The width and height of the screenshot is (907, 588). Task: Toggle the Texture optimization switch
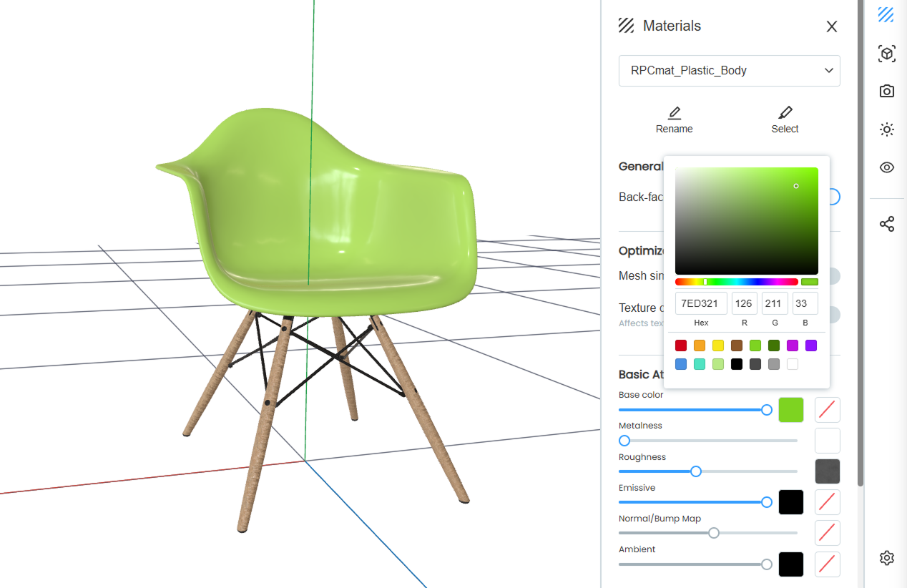[834, 315]
